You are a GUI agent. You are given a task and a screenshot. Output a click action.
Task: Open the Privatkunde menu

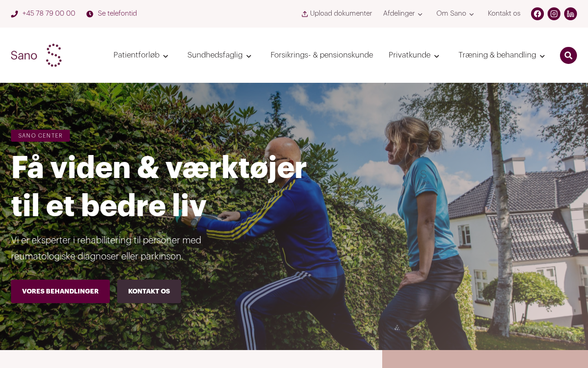click(414, 55)
